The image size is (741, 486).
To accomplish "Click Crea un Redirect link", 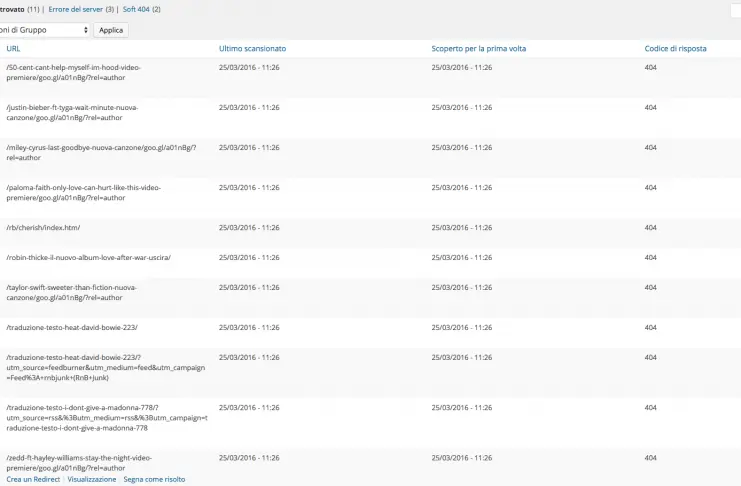I will (33, 479).
